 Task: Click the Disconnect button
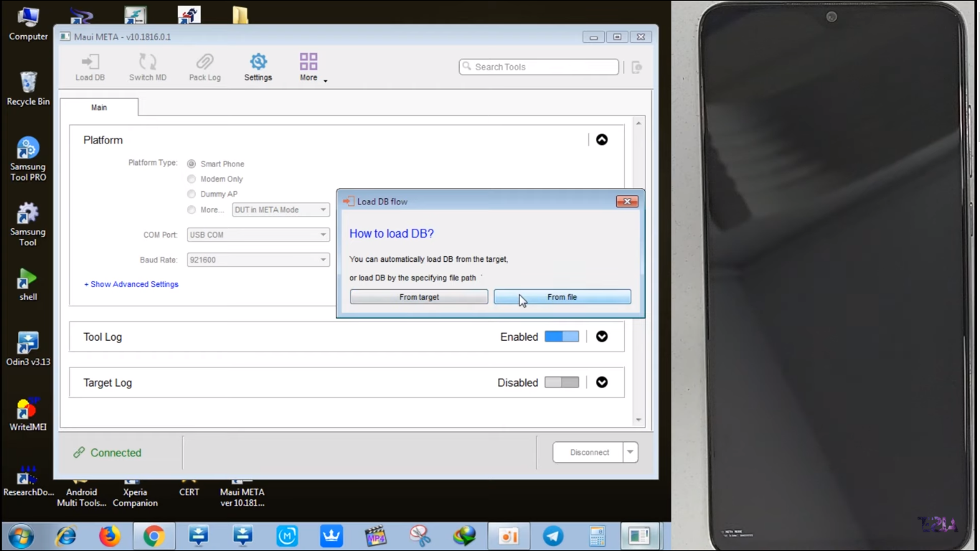(590, 453)
